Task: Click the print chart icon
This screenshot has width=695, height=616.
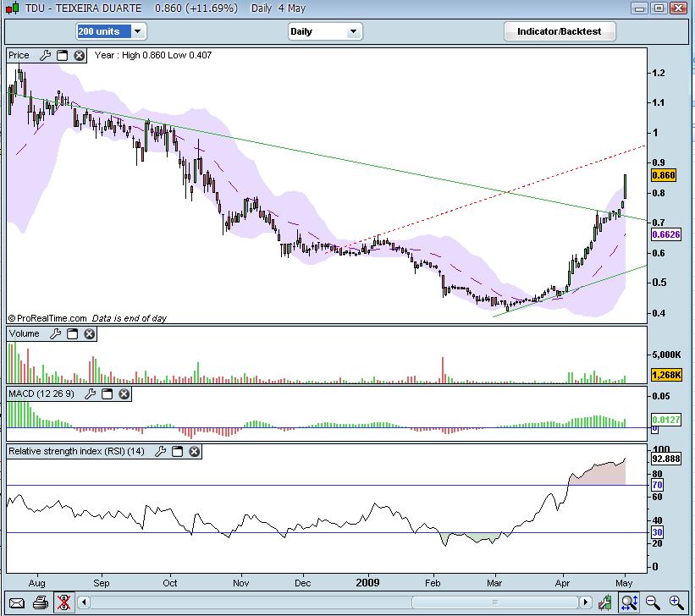Action: 41,602
